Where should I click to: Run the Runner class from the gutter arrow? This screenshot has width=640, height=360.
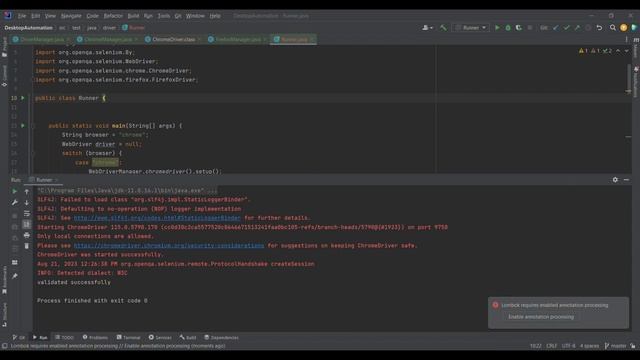click(x=23, y=98)
